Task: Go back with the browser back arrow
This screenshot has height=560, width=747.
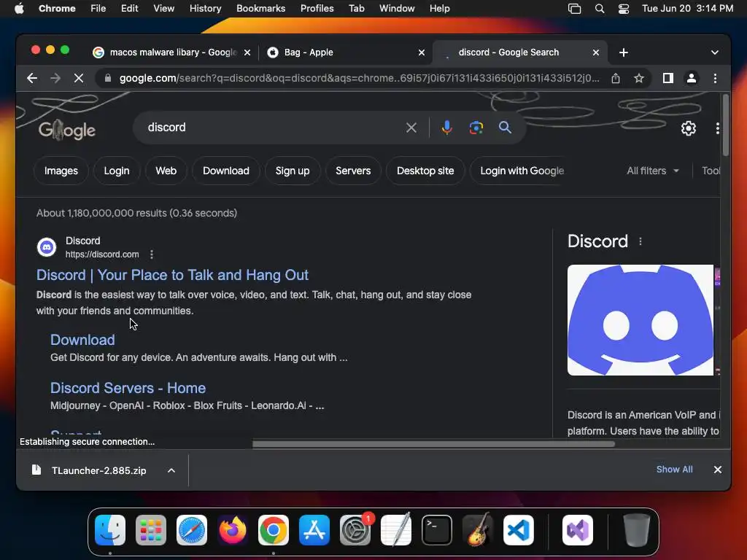Action: [x=32, y=78]
